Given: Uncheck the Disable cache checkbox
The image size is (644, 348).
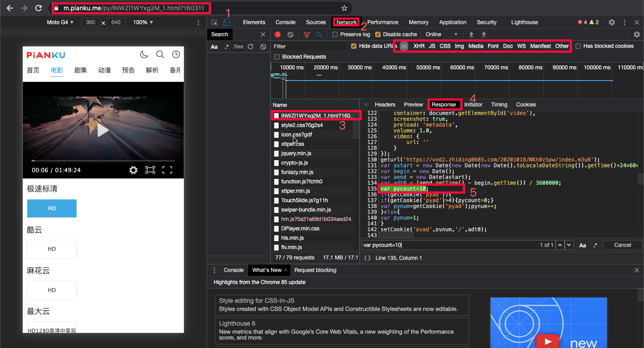Looking at the screenshot, I should 378,34.
